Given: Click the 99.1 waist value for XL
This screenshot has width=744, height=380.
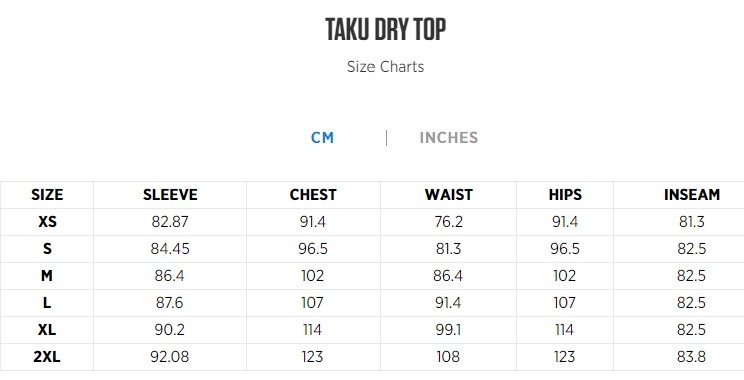Looking at the screenshot, I should tap(448, 329).
